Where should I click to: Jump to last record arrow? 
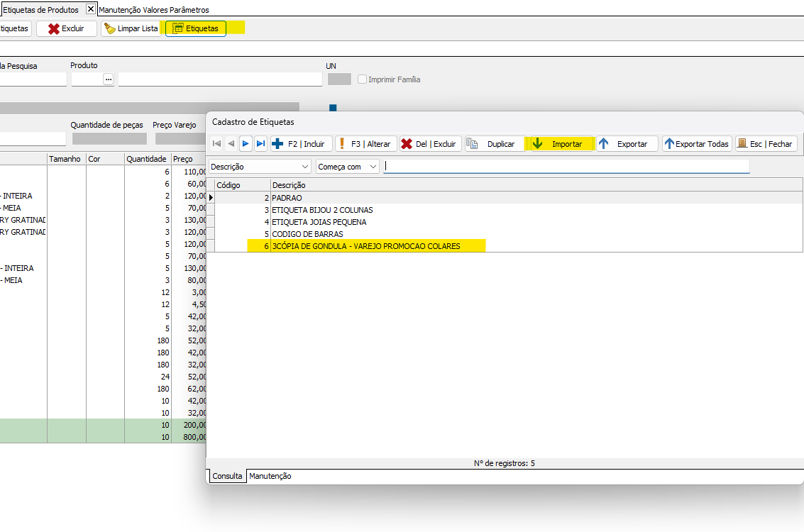[x=260, y=144]
